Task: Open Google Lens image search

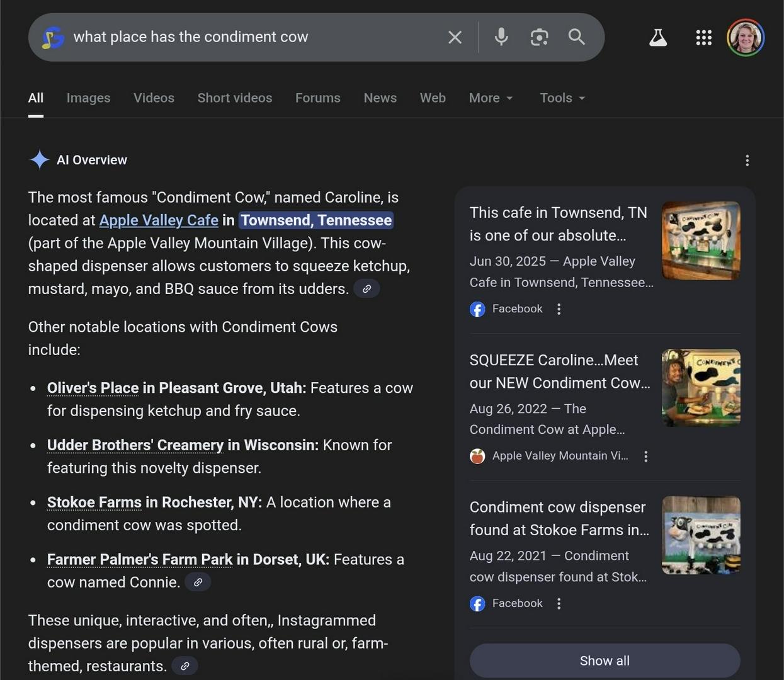Action: (x=539, y=37)
